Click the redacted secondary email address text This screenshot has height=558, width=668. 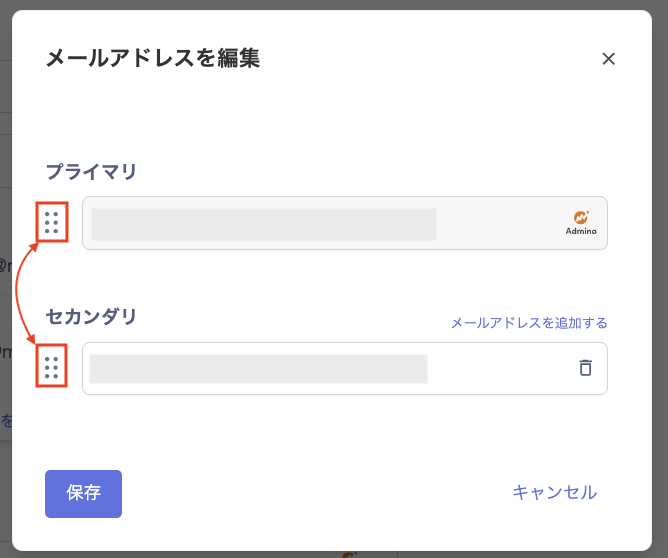pyautogui.click(x=258, y=369)
